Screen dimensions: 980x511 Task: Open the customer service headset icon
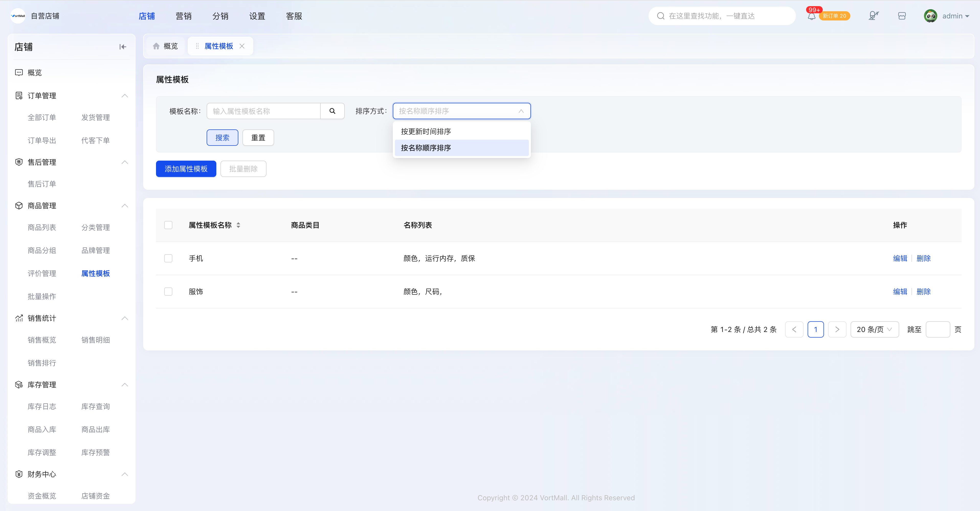coord(873,16)
